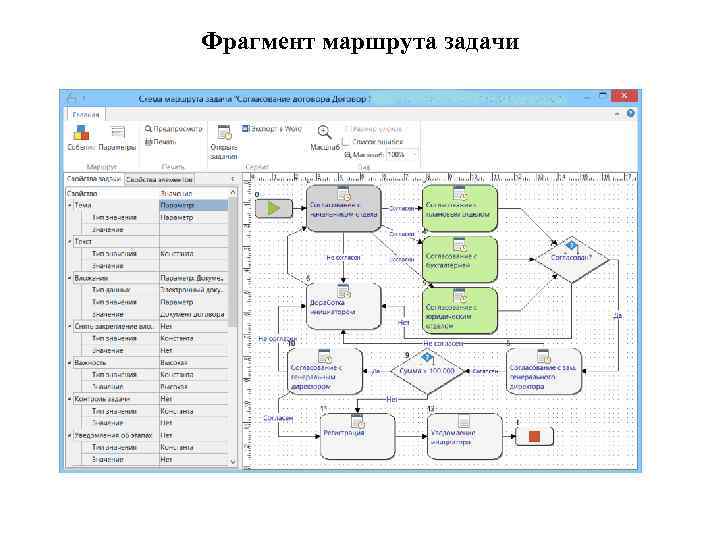Switch to the Свойства задачи tab
720x540 pixels.
pyautogui.click(x=94, y=179)
